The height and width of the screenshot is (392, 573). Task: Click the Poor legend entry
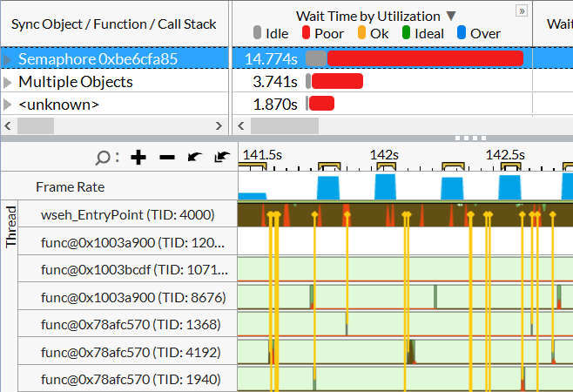tap(323, 33)
